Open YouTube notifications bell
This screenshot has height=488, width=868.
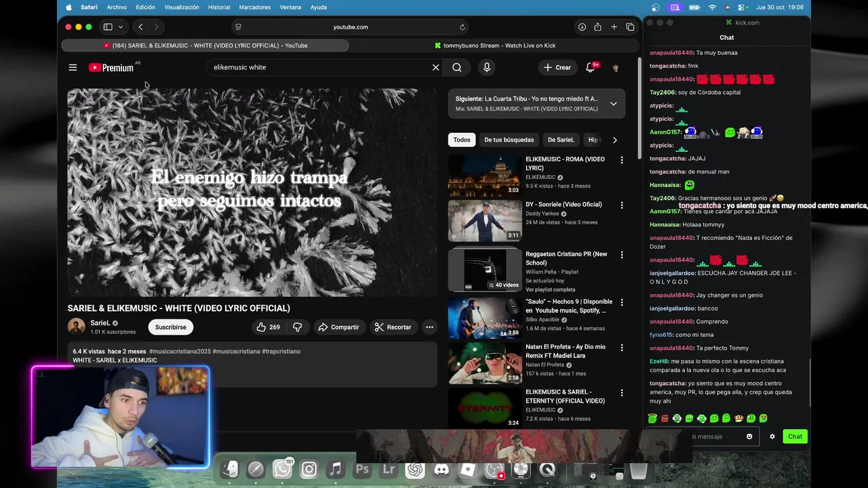[591, 67]
